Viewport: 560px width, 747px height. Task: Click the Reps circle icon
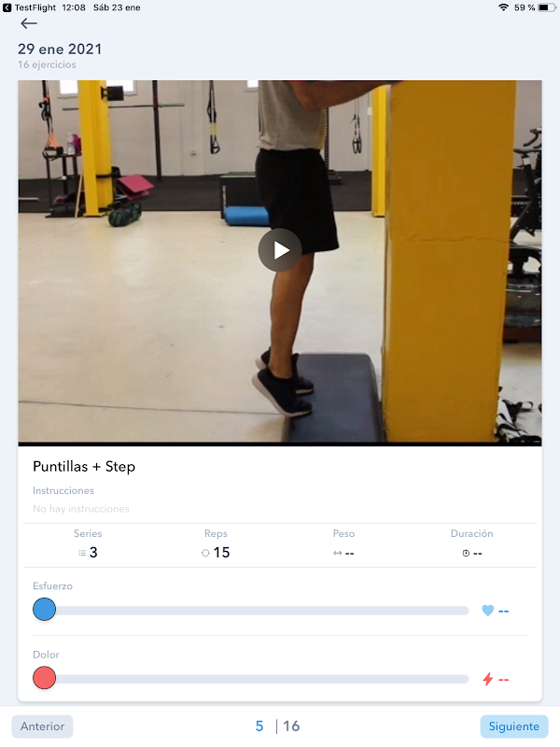click(x=205, y=553)
